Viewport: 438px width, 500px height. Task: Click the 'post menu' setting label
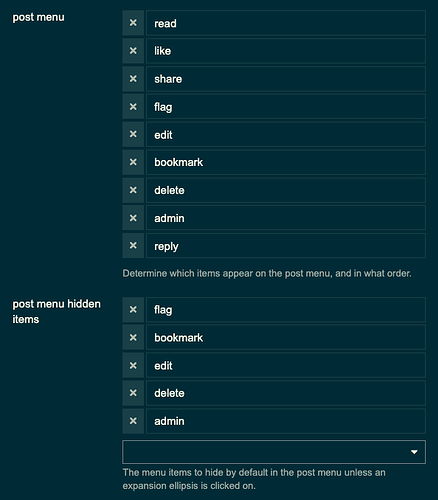coord(38,17)
